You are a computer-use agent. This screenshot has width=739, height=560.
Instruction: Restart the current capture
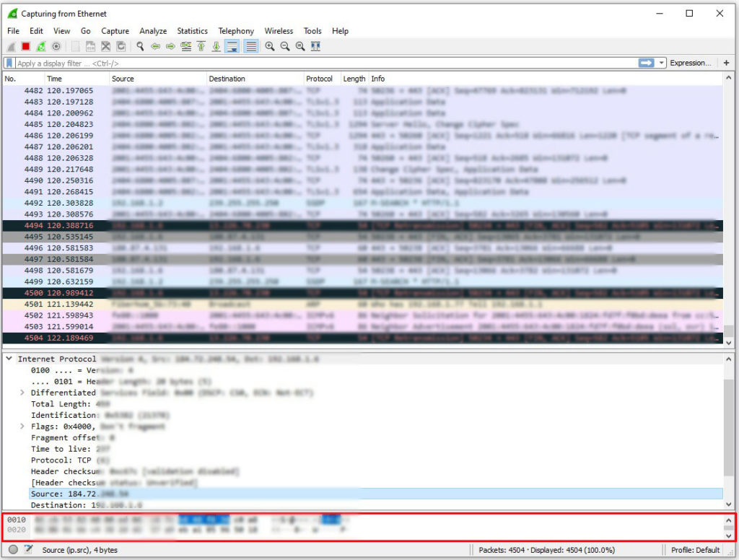(40, 46)
